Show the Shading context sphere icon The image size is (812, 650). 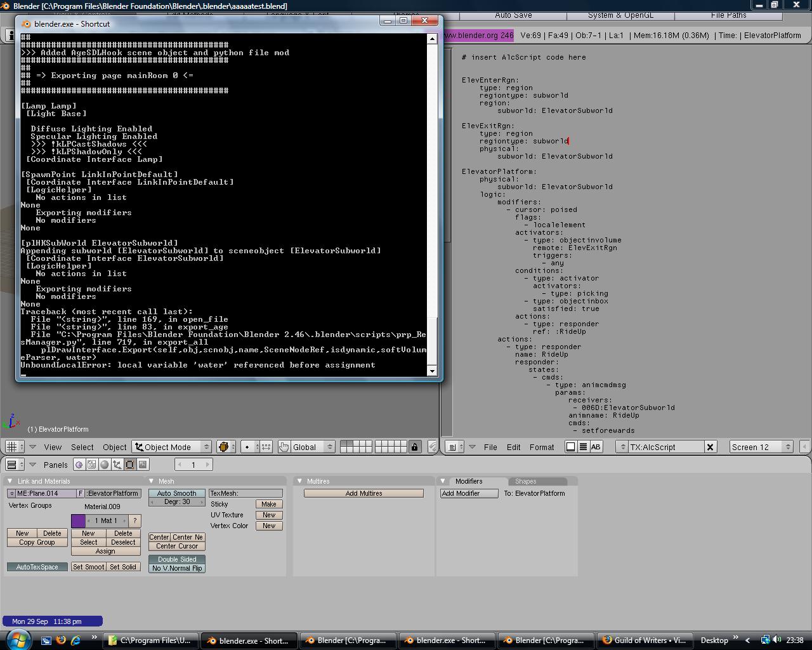pyautogui.click(x=105, y=465)
